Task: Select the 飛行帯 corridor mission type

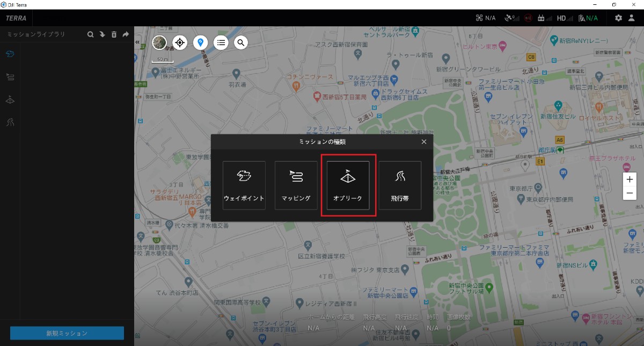Action: [x=400, y=185]
